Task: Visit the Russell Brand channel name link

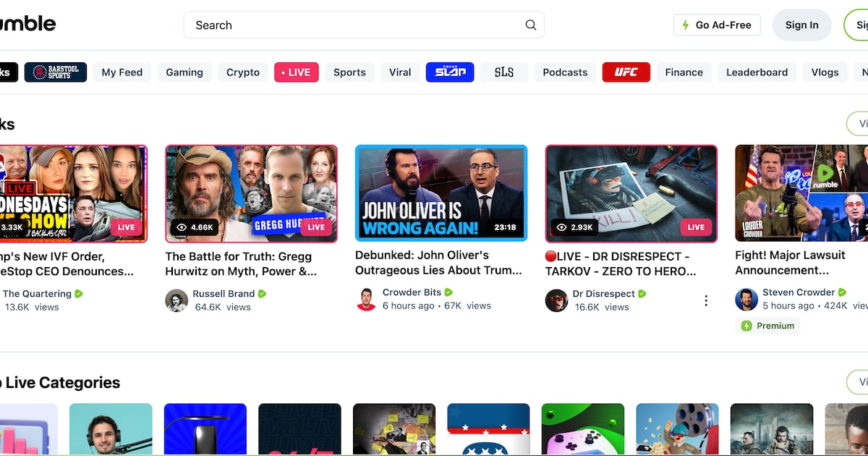Action: click(224, 294)
